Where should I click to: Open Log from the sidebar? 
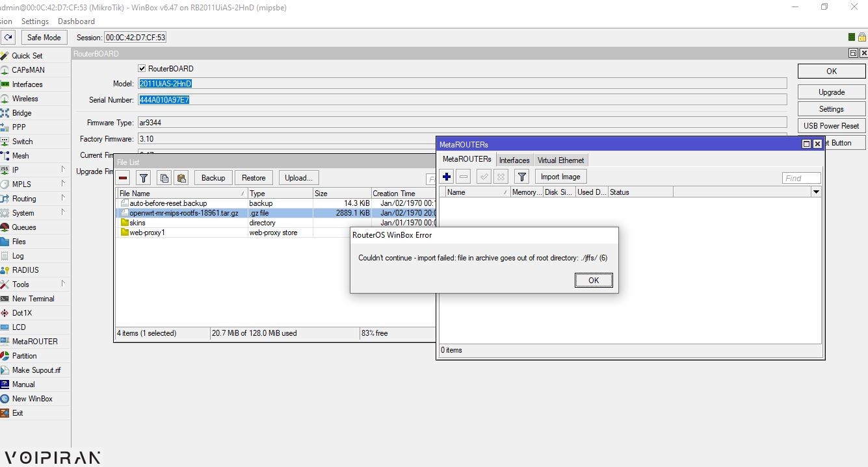click(18, 256)
